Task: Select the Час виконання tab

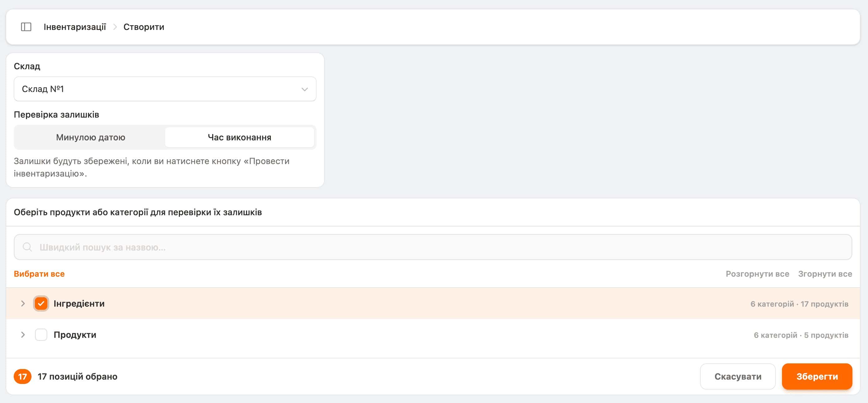Action: click(x=240, y=137)
